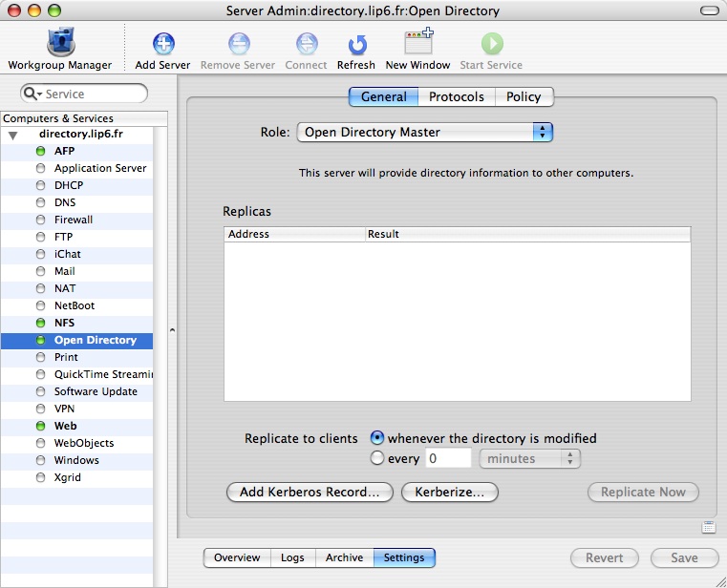
Task: Click the Connect toolbar icon
Action: click(x=306, y=45)
